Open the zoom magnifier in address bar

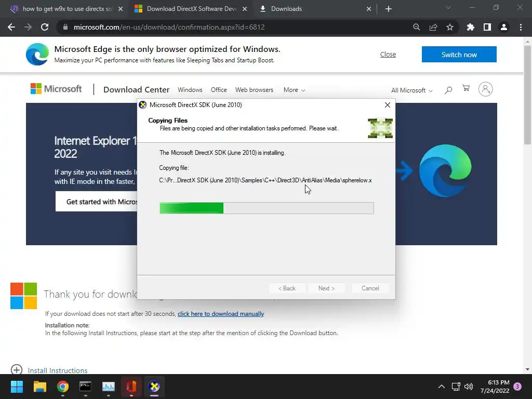417,27
